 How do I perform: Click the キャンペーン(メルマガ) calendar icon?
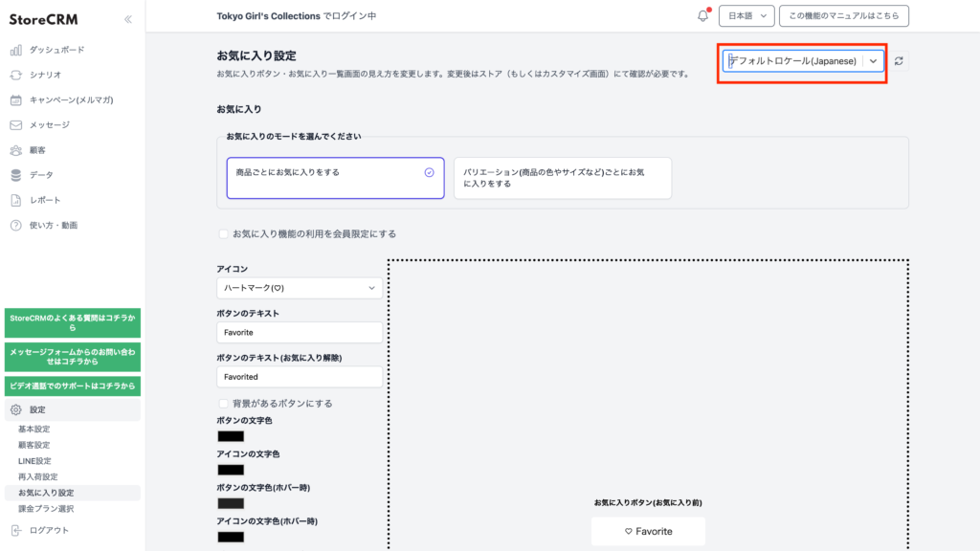[x=15, y=99]
